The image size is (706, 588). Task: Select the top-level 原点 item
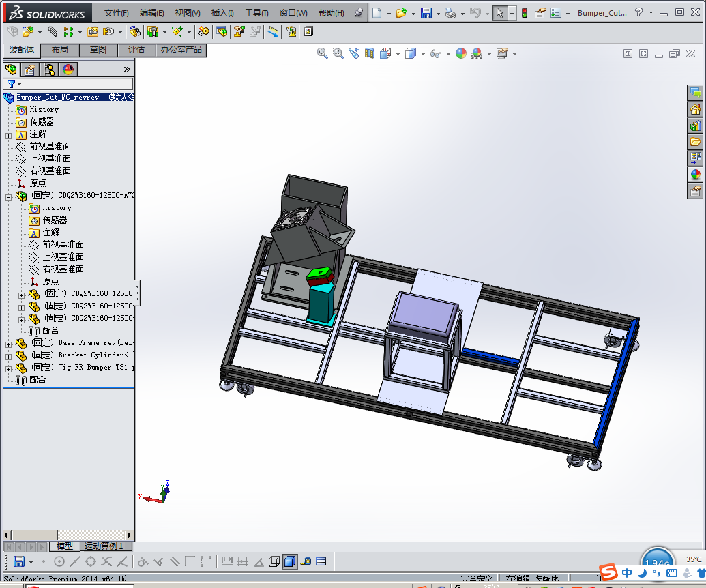pyautogui.click(x=38, y=183)
